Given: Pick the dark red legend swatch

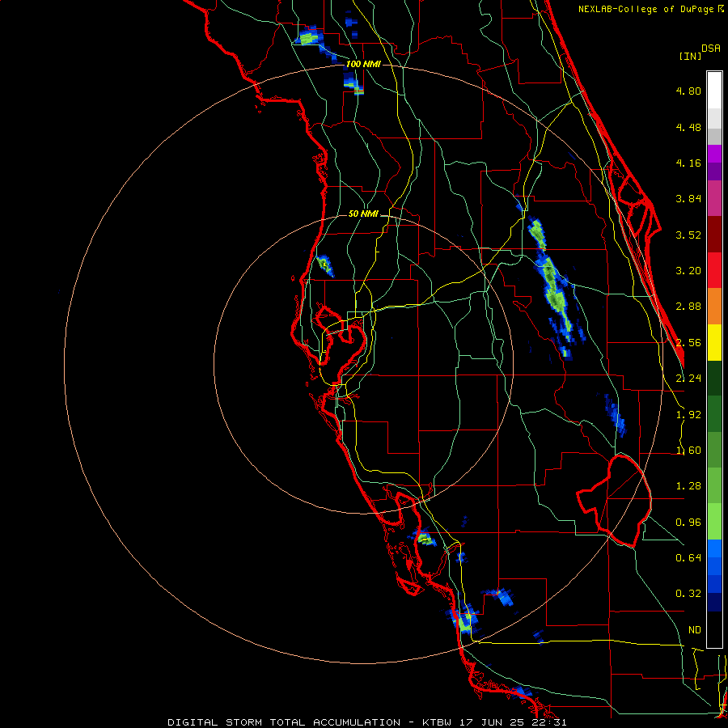Looking at the screenshot, I should (x=714, y=235).
